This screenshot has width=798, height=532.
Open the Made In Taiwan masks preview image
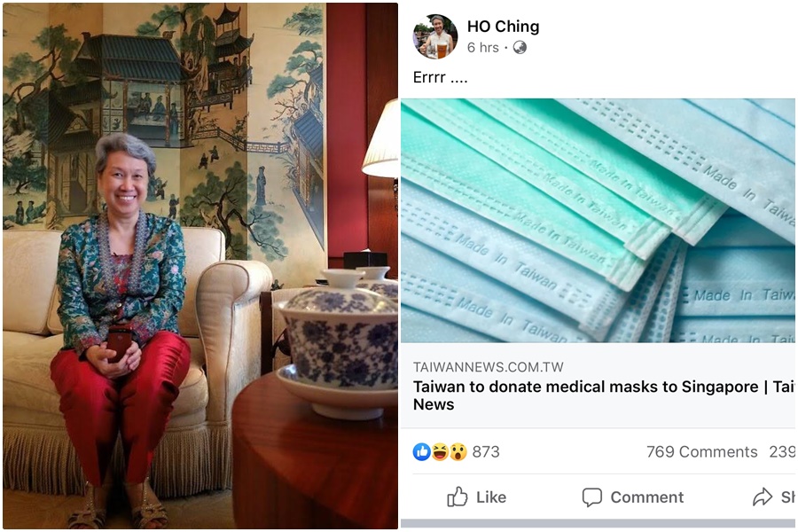pos(598,220)
